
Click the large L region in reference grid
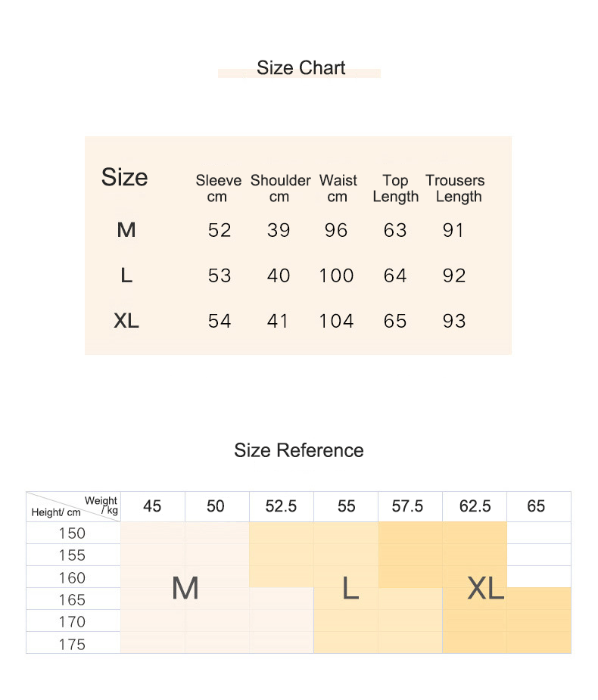pyautogui.click(x=350, y=588)
